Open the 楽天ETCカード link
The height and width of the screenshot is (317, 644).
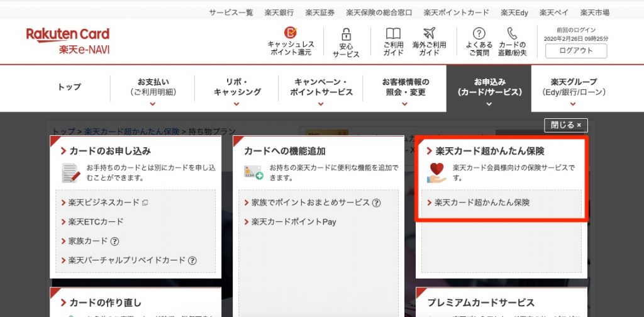click(96, 221)
